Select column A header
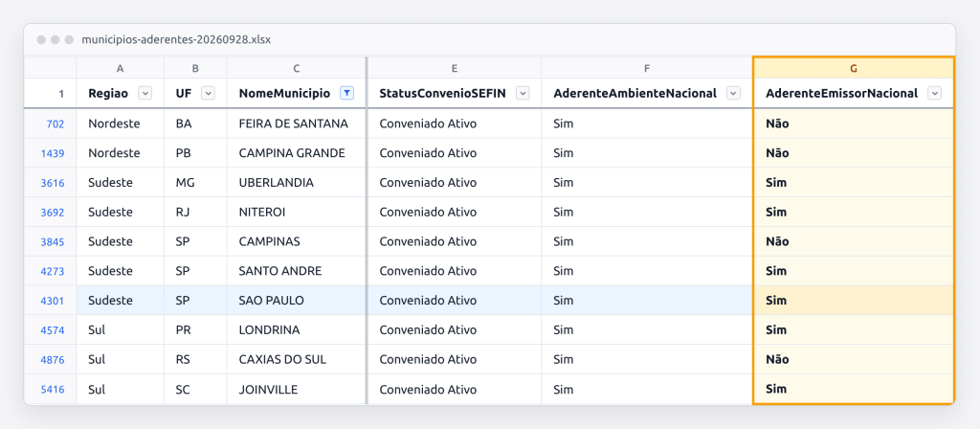The image size is (980, 429). tap(120, 68)
